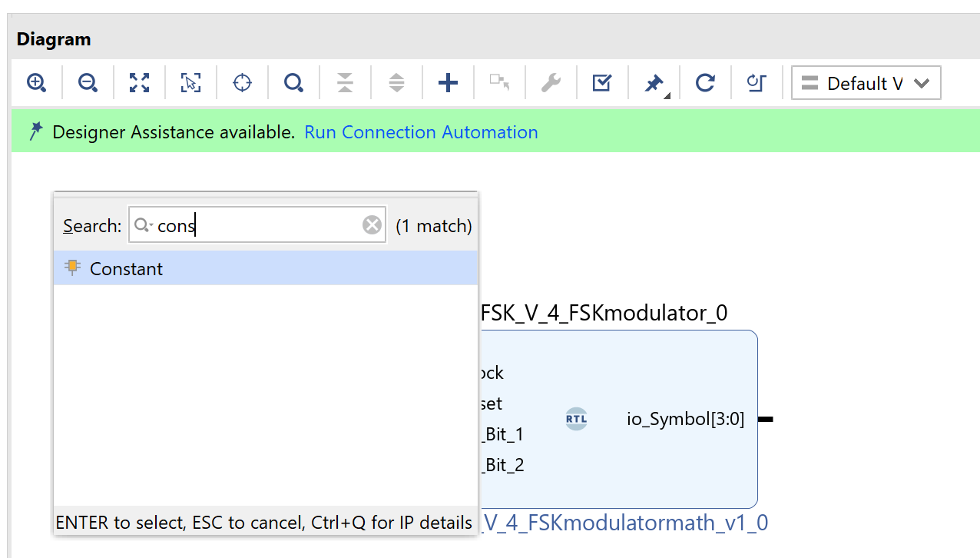
Task: Regenerate the layout with the refresh icon
Action: (705, 83)
